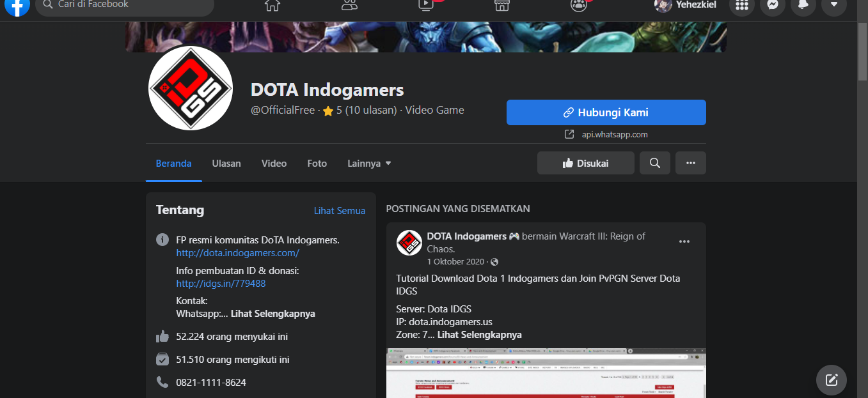Click the page search magnifier button

pyautogui.click(x=655, y=163)
